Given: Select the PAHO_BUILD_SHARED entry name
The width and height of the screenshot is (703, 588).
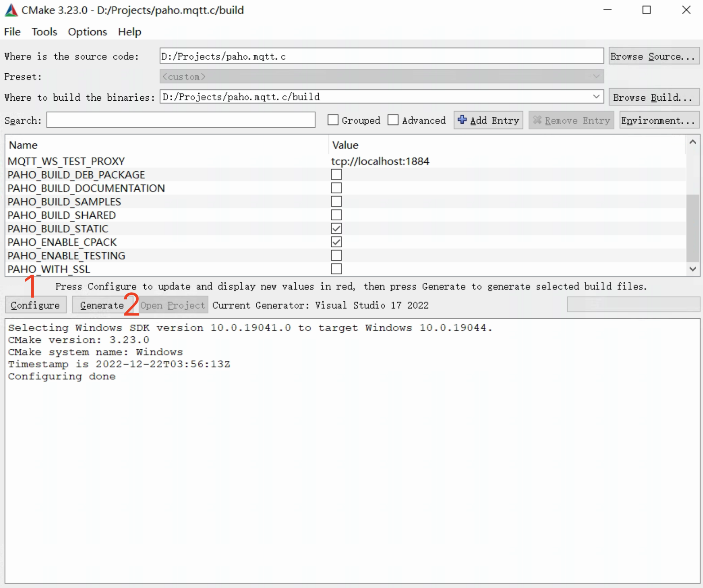Looking at the screenshot, I should [62, 215].
